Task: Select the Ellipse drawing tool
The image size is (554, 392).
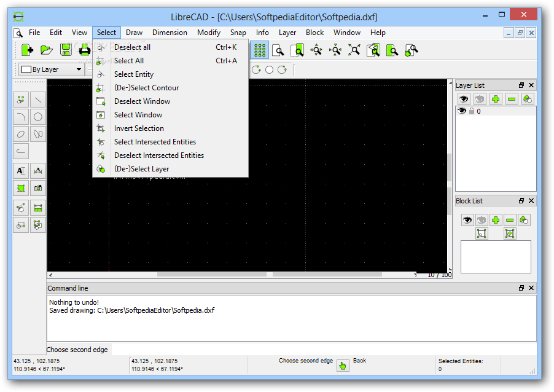Action: 21,135
